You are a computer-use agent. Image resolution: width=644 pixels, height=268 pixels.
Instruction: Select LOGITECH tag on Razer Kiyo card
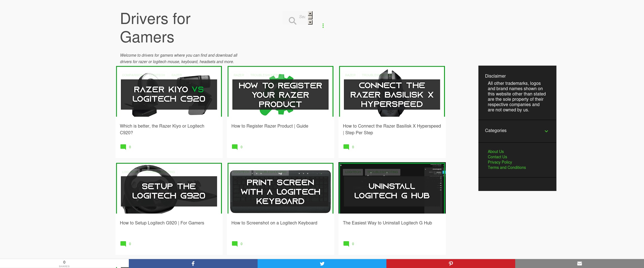pyautogui.click(x=157, y=75)
